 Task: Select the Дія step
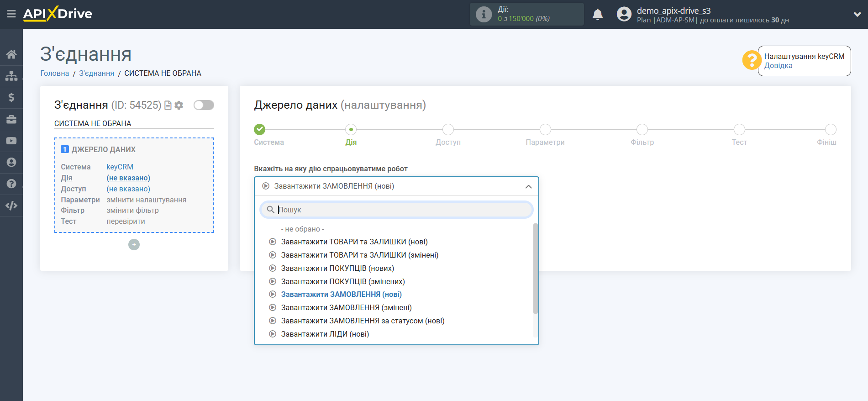tap(351, 129)
